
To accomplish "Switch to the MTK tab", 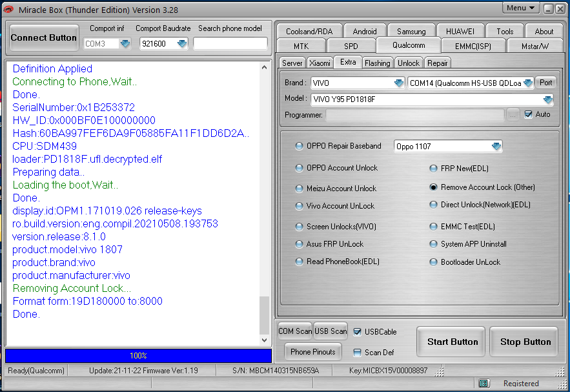I will point(301,46).
